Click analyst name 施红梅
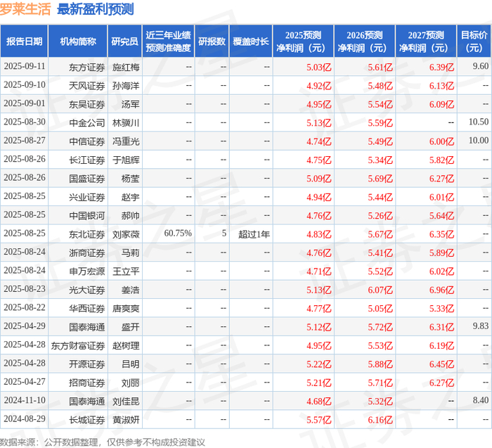The width and height of the screenshot is (492, 448). 126,68
